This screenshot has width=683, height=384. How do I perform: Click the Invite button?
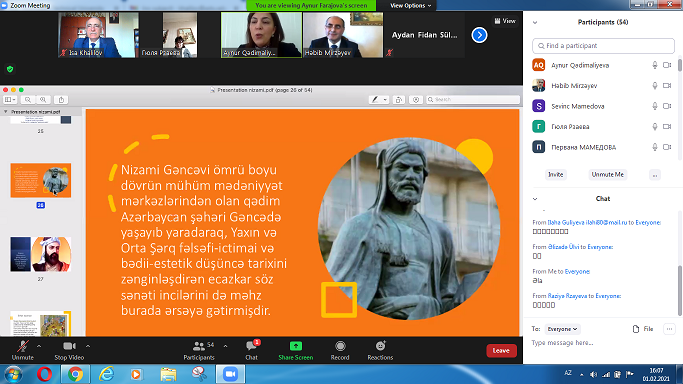coord(555,175)
